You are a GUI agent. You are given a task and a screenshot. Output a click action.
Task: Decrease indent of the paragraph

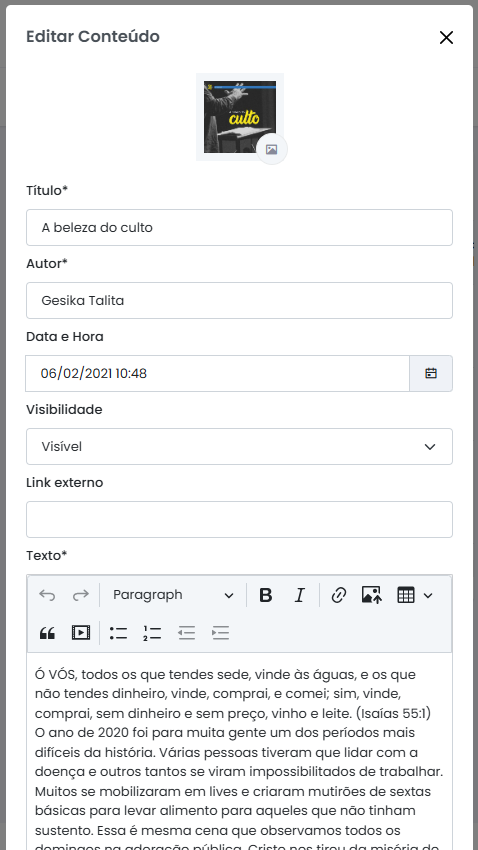186,633
